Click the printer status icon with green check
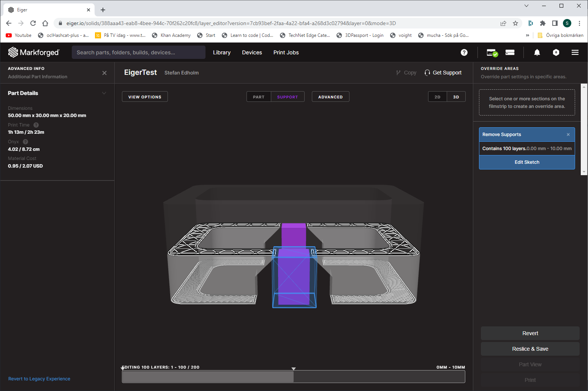588x391 pixels. pyautogui.click(x=492, y=52)
